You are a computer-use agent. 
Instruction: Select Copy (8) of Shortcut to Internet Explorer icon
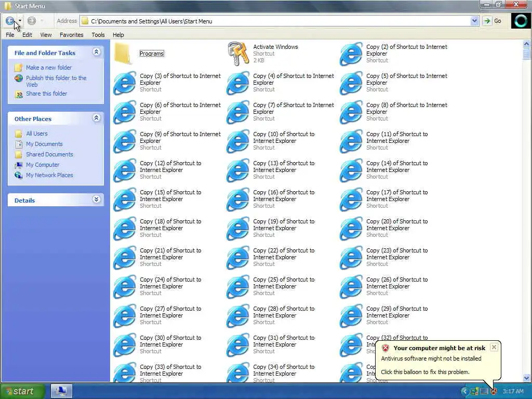pyautogui.click(x=351, y=112)
